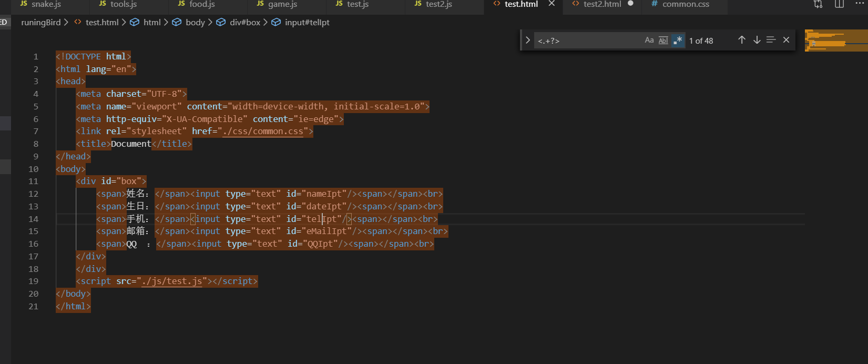868x364 pixels.
Task: Open the food.js editor tab
Action: tap(197, 4)
